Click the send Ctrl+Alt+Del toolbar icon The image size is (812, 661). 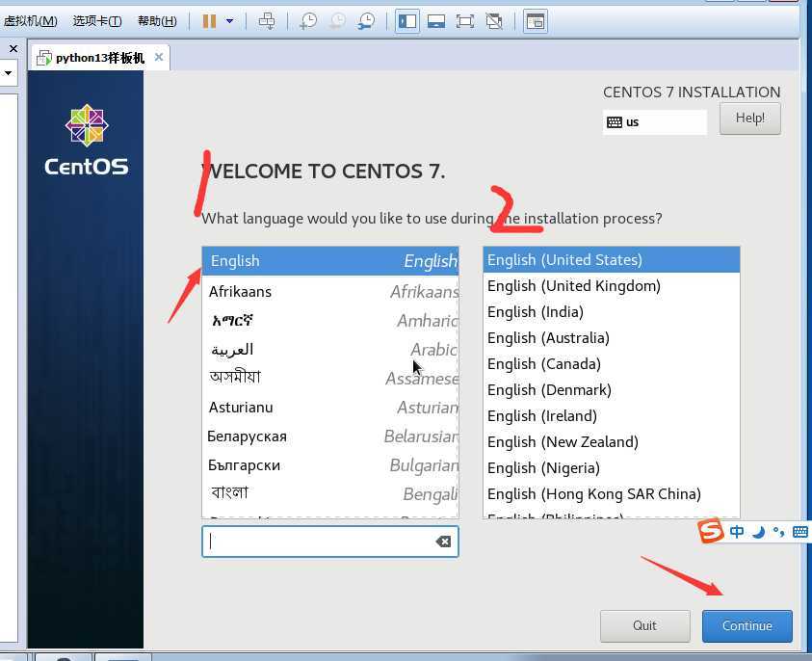(267, 21)
